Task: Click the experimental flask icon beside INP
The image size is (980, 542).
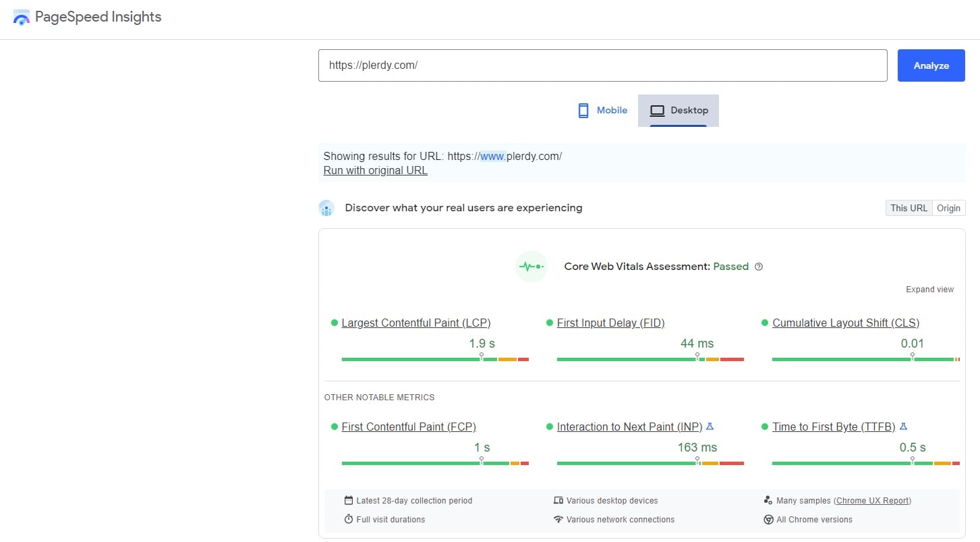Action: (710, 426)
